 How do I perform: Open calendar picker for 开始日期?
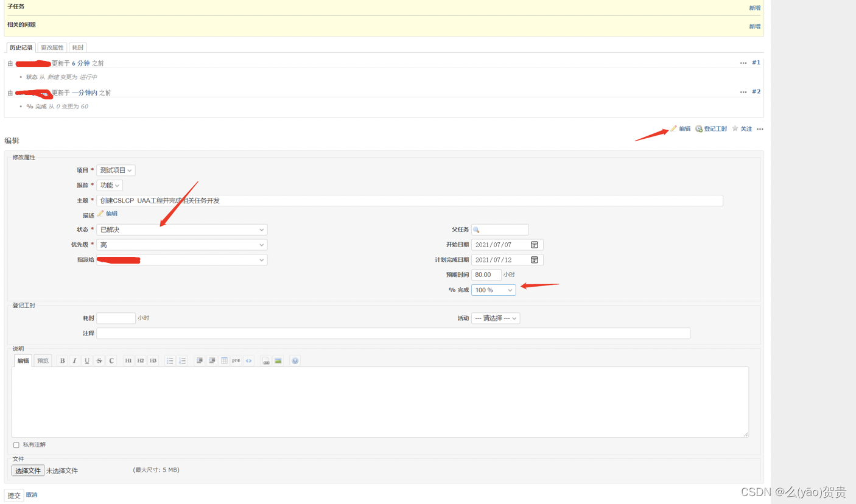point(535,245)
